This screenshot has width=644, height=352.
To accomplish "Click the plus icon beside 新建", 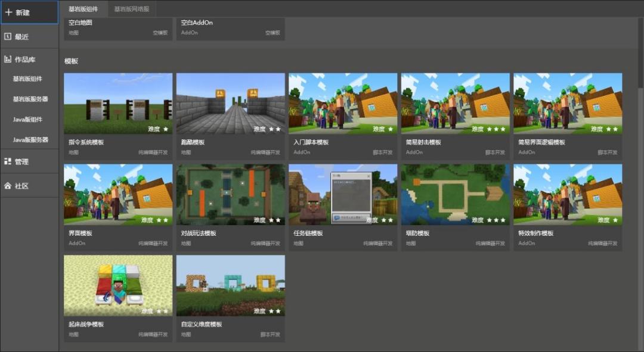I will click(8, 12).
